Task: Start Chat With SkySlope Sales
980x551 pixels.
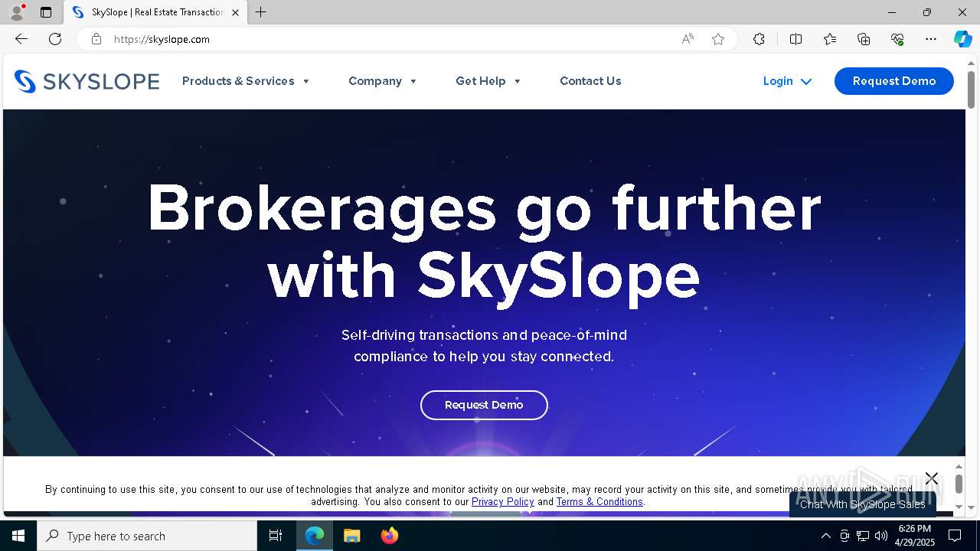Action: click(x=863, y=504)
